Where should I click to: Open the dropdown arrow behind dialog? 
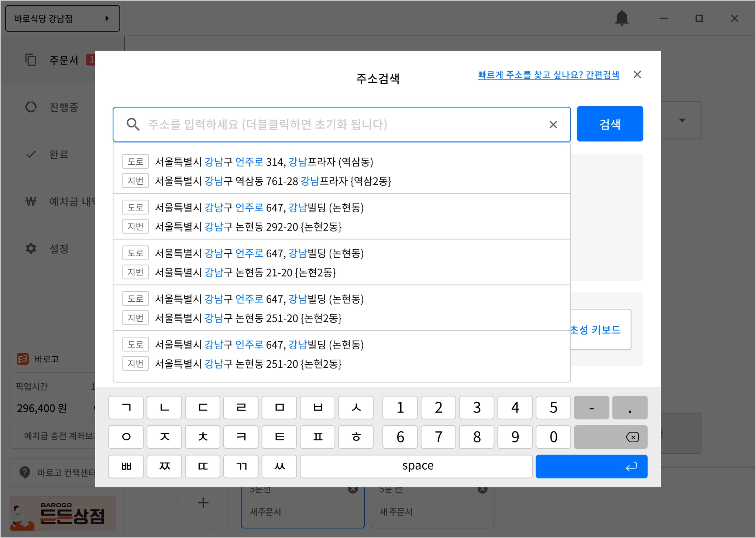point(682,120)
